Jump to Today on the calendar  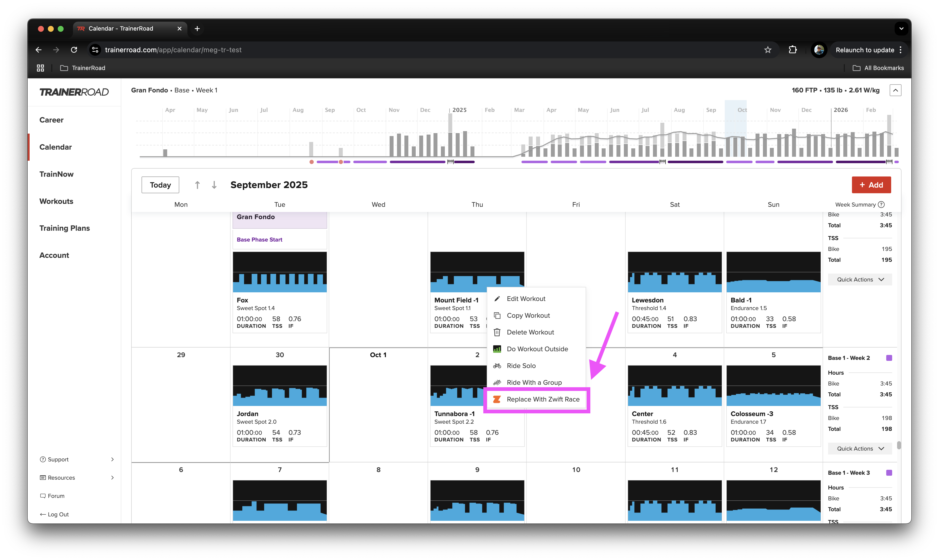160,185
